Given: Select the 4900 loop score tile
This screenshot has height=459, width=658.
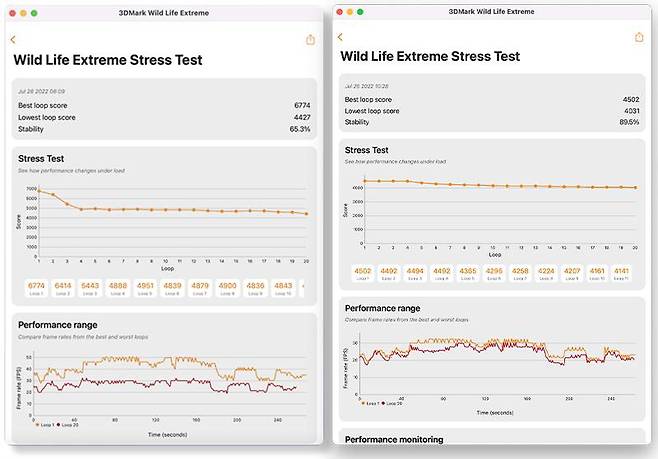Looking at the screenshot, I should [x=228, y=287].
